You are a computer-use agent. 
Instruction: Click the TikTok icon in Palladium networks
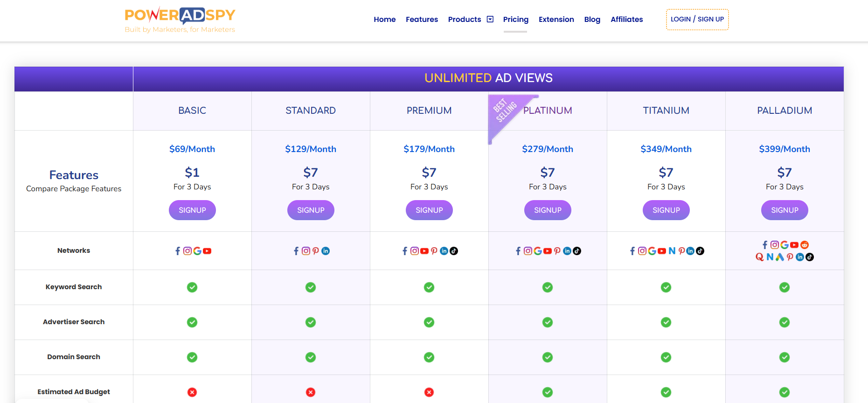point(810,257)
